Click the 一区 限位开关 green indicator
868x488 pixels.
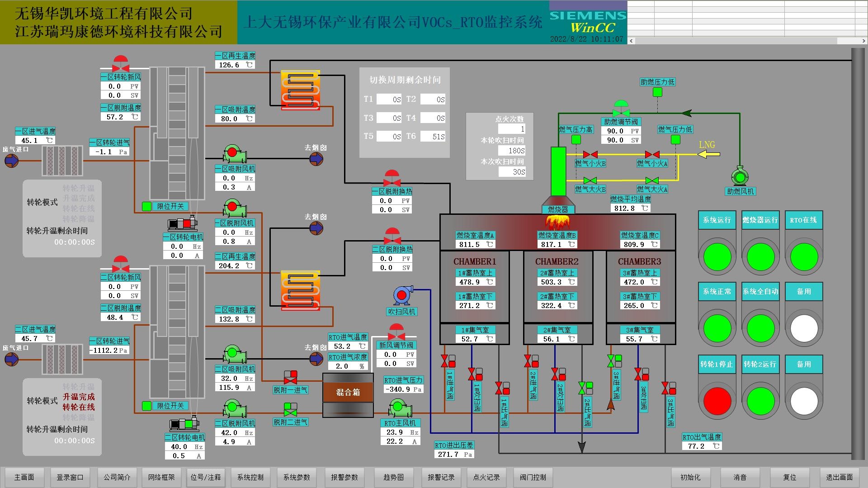tap(146, 207)
